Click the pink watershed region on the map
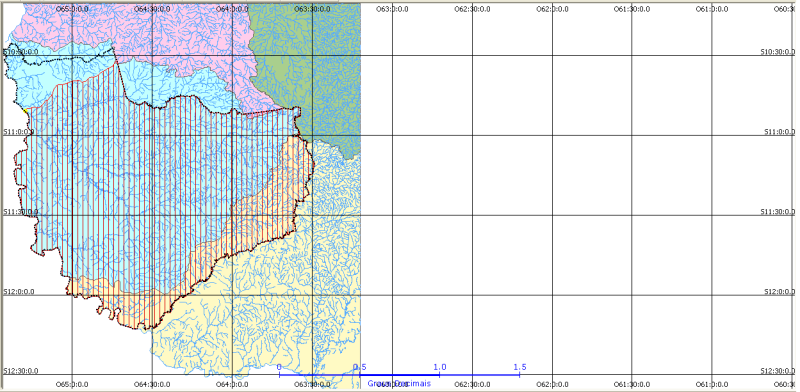This screenshot has width=800, height=392. tap(173, 36)
